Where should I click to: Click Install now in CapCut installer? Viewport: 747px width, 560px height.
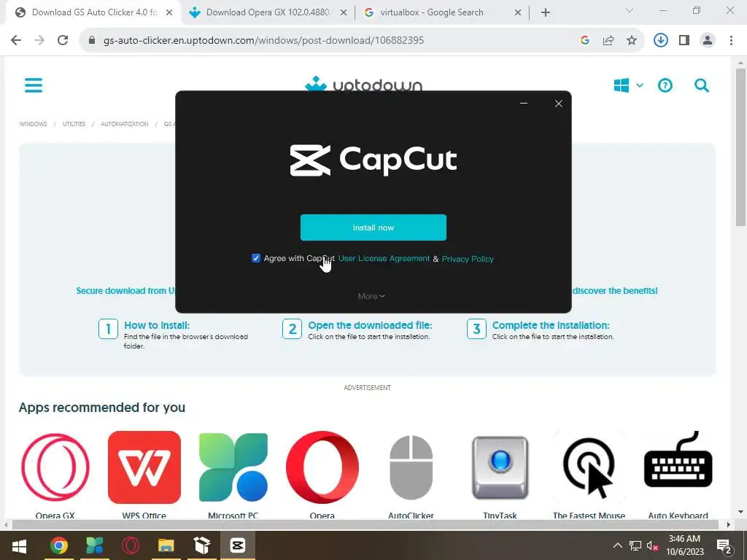pos(373,227)
